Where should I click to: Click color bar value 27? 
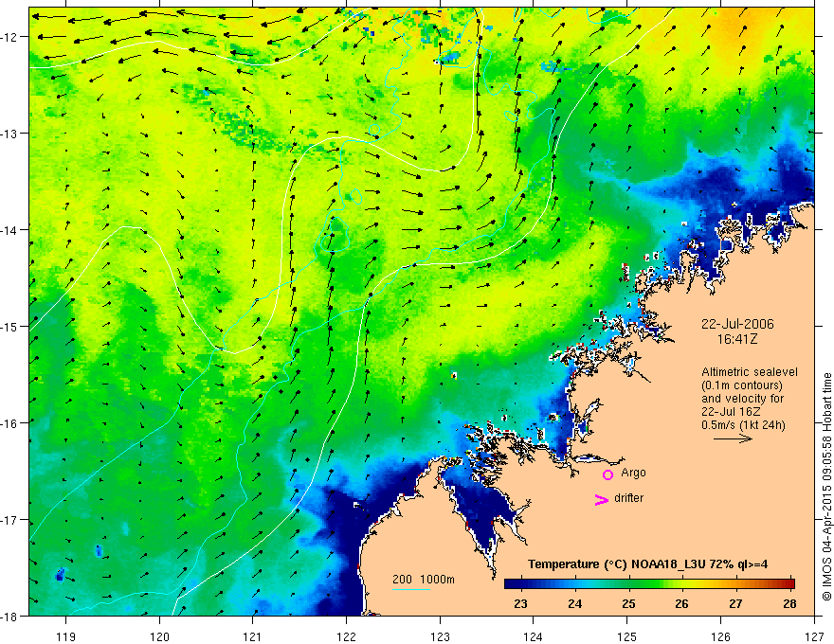pos(735,603)
